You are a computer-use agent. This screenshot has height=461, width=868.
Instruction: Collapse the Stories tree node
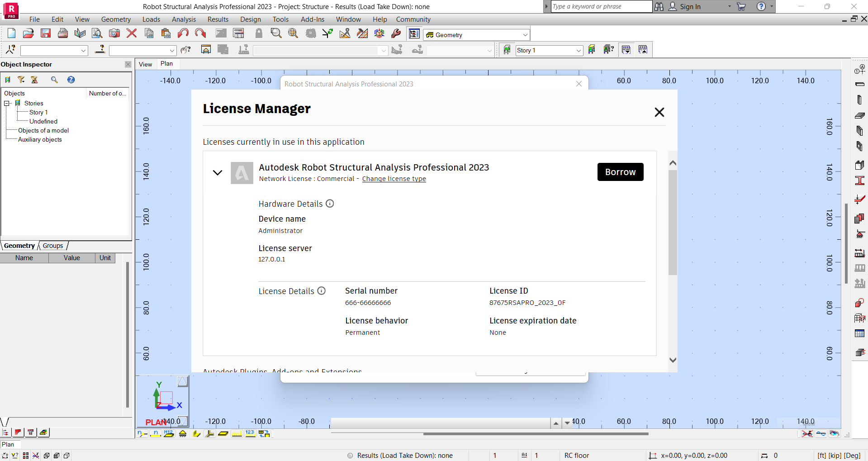(x=7, y=103)
